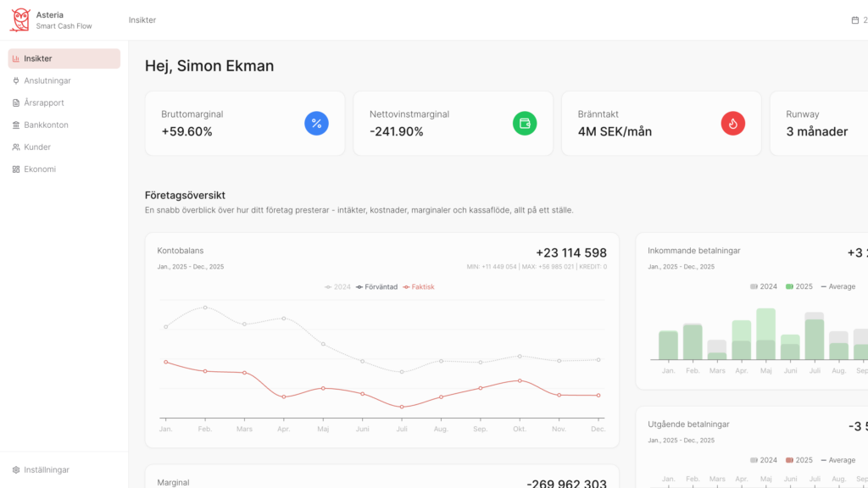Click the Asteria owl logo
The height and width of the screenshot is (488, 868).
(x=20, y=20)
